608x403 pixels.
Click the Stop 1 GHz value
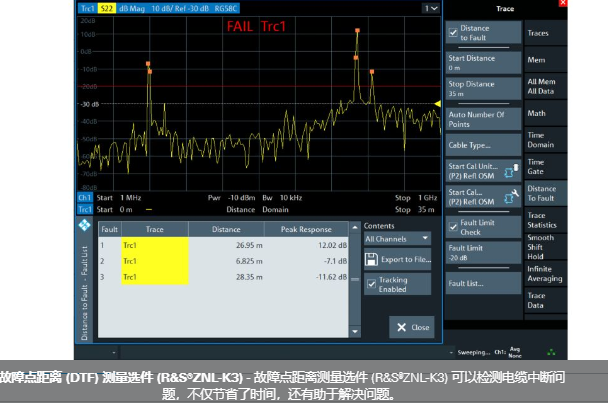427,198
